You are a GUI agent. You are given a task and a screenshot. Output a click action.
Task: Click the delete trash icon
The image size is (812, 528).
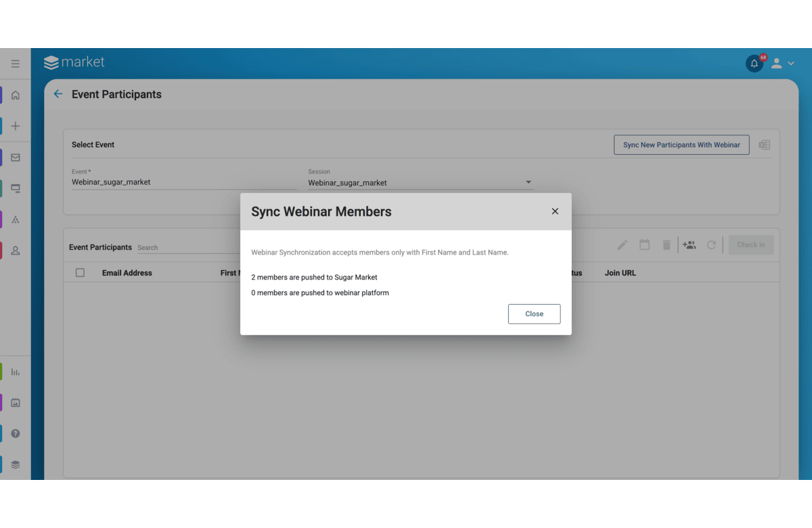pyautogui.click(x=667, y=245)
